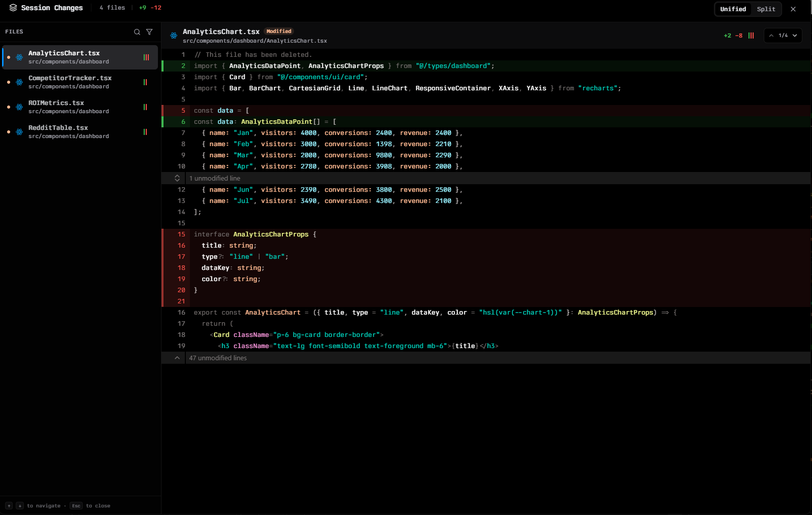Click the removed 'const data = [' line
This screenshot has width=812, height=515.
[486, 111]
